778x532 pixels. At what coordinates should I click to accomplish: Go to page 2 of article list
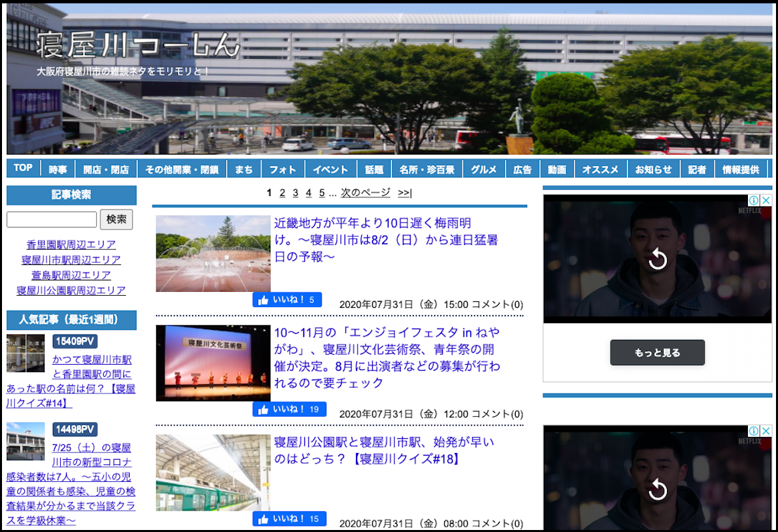pyautogui.click(x=282, y=193)
